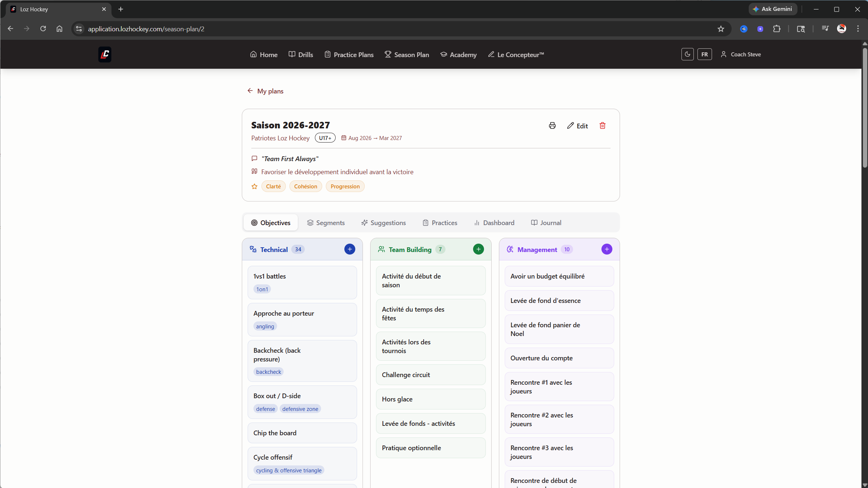Switch to the Dashboard tab
Viewport: 868px width, 488px height.
(494, 223)
